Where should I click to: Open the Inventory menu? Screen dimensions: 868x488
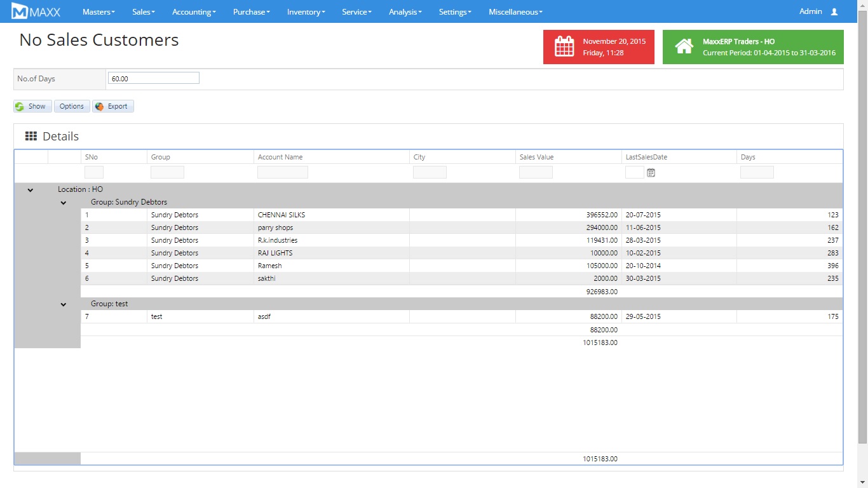[306, 11]
